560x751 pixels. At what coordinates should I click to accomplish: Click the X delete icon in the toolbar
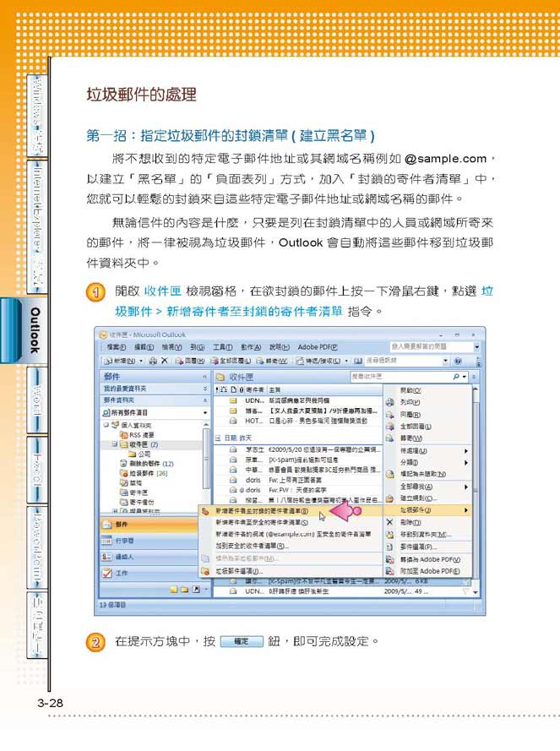tap(165, 361)
